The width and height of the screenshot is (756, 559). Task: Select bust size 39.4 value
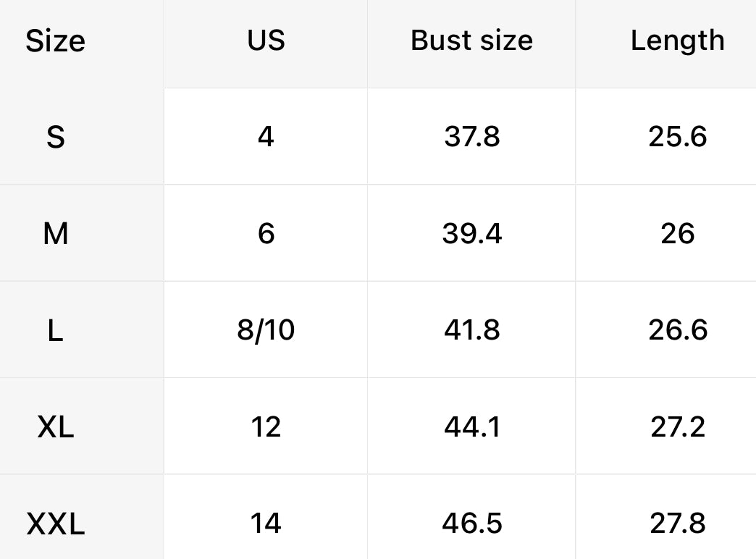pos(471,234)
